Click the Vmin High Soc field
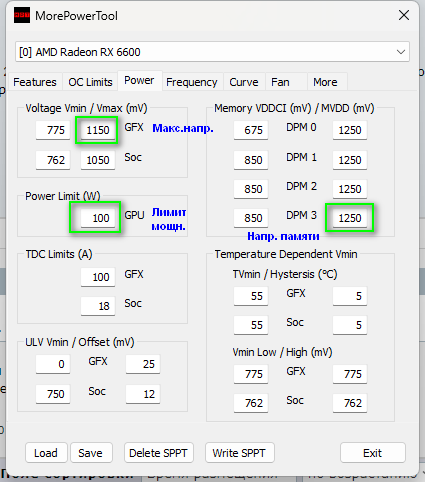425x482 pixels. coord(350,403)
